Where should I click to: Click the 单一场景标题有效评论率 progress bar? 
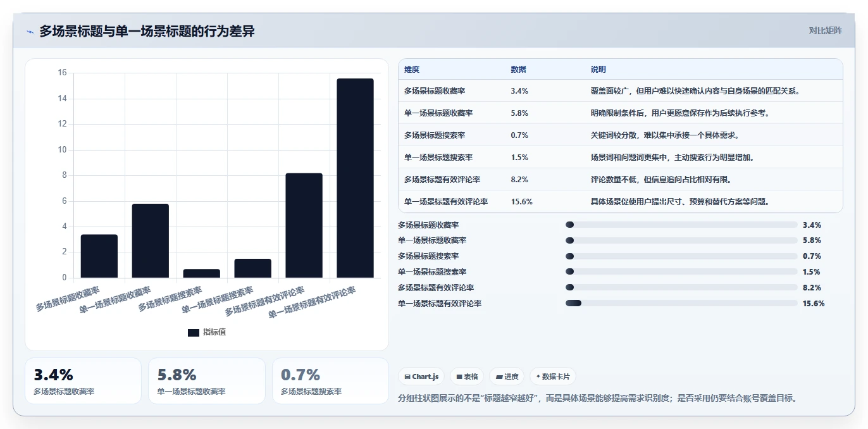pos(681,303)
